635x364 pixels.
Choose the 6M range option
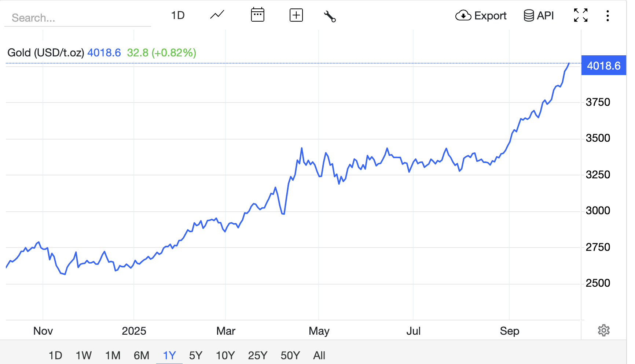[141, 355]
